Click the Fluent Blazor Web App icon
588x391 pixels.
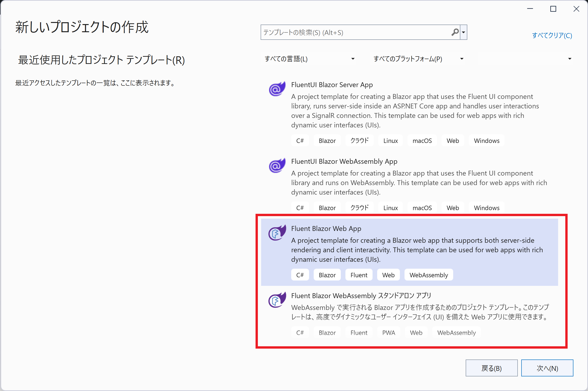pos(277,233)
